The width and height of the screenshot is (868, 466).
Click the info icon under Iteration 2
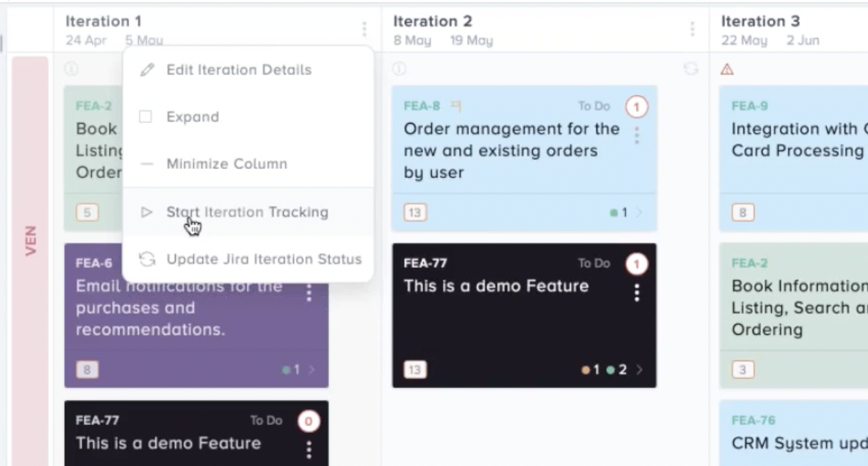click(x=400, y=69)
